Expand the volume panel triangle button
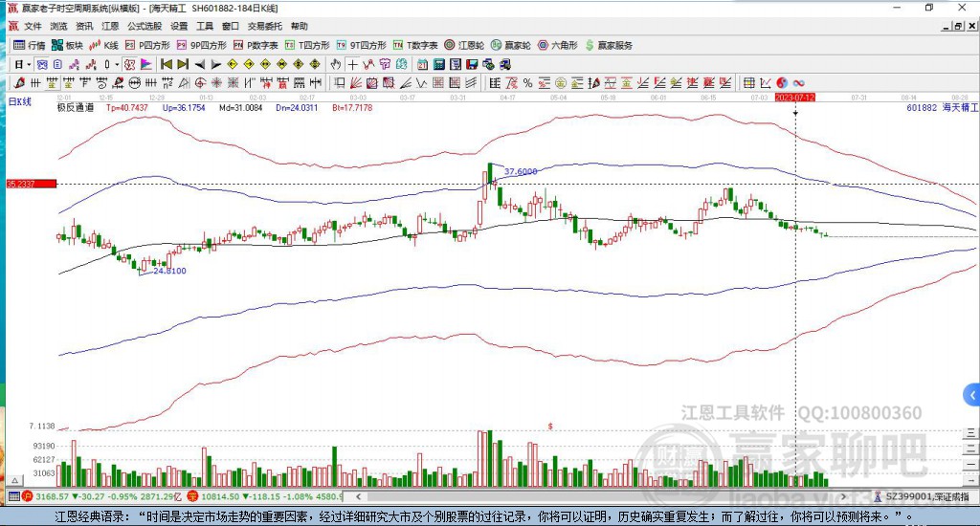980x526 pixels. point(15,481)
